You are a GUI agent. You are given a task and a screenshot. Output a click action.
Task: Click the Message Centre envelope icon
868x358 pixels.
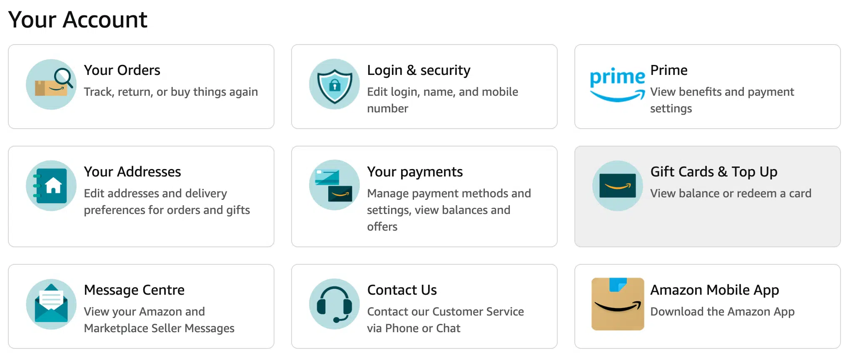tap(51, 304)
